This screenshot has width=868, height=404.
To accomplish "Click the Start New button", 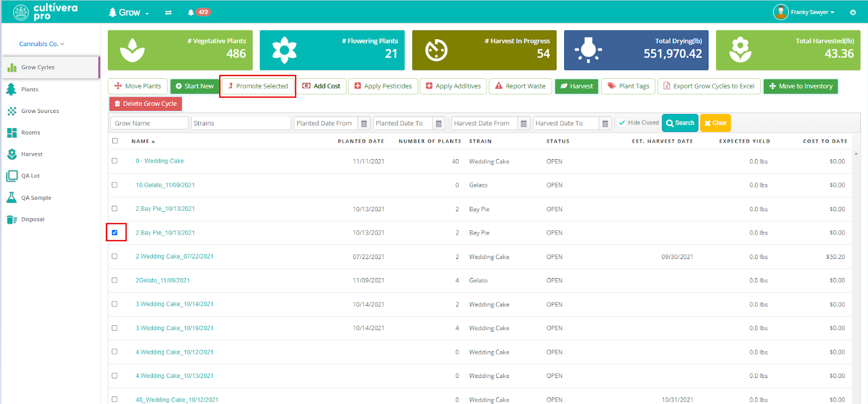I will (195, 86).
